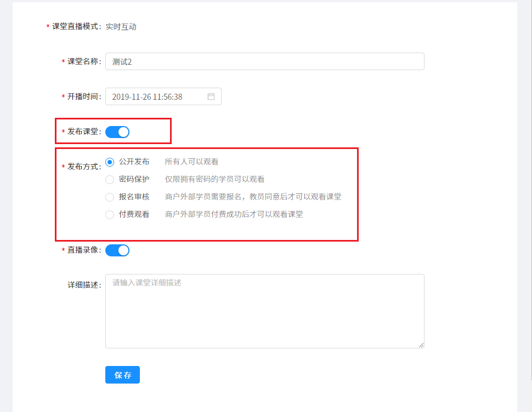Click the 课堂名称 input field

pyautogui.click(x=265, y=61)
